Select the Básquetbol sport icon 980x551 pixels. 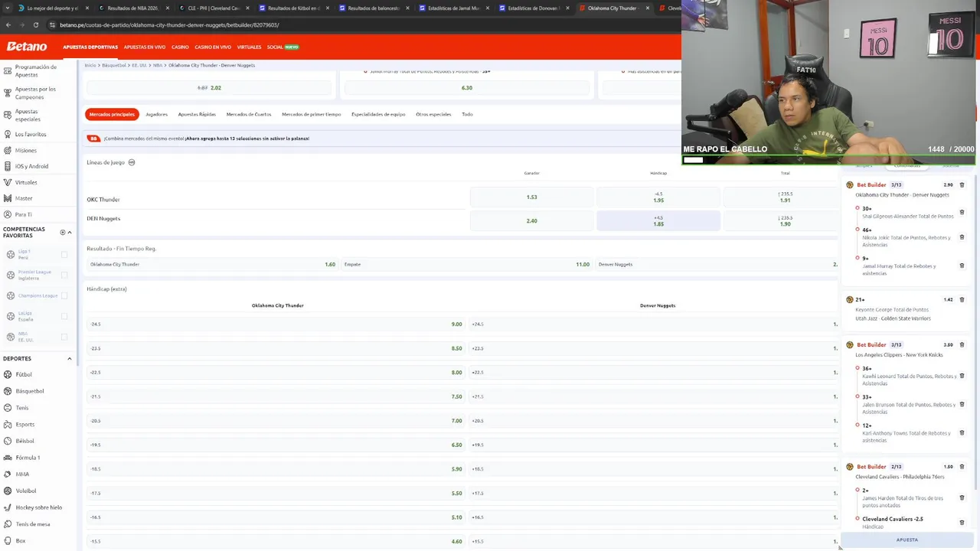click(x=8, y=391)
